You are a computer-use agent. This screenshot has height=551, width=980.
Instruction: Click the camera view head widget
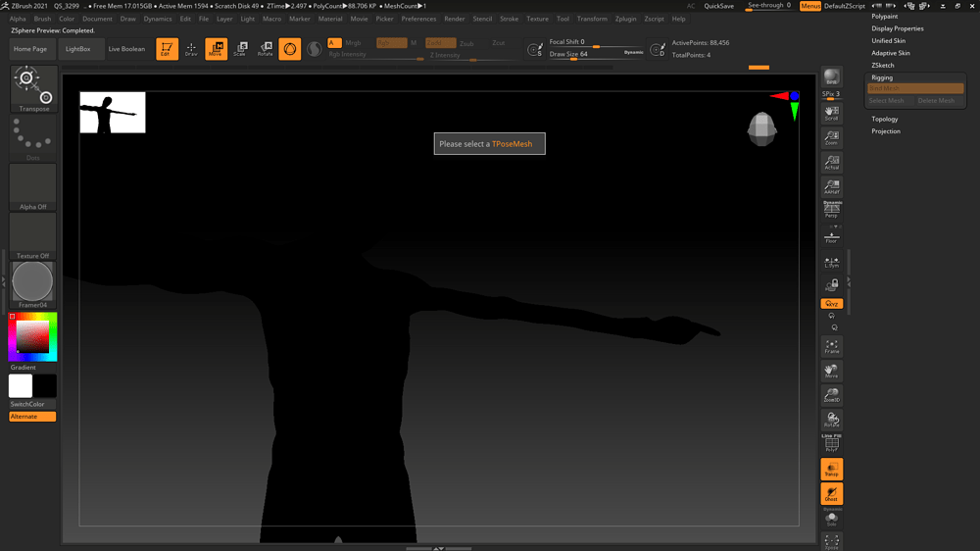[x=761, y=128]
